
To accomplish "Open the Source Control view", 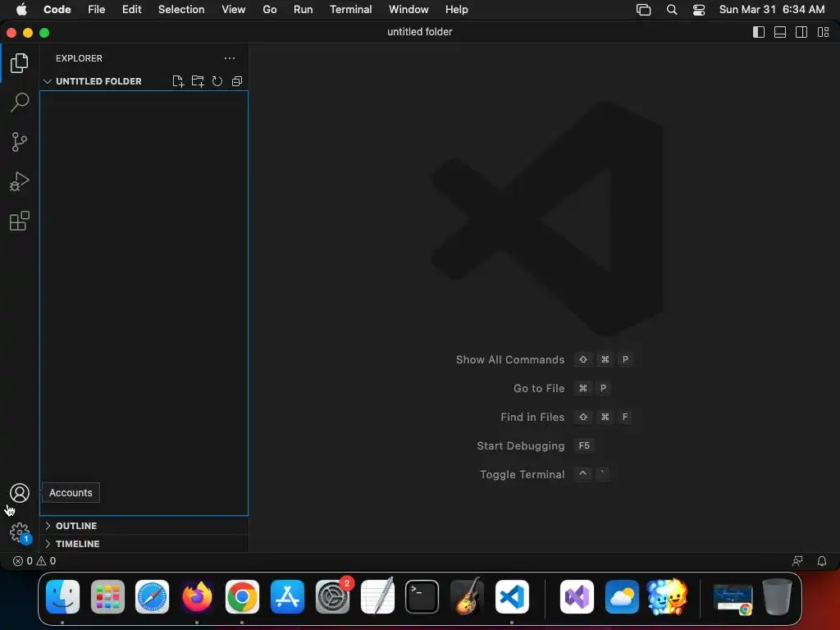I will (20, 142).
